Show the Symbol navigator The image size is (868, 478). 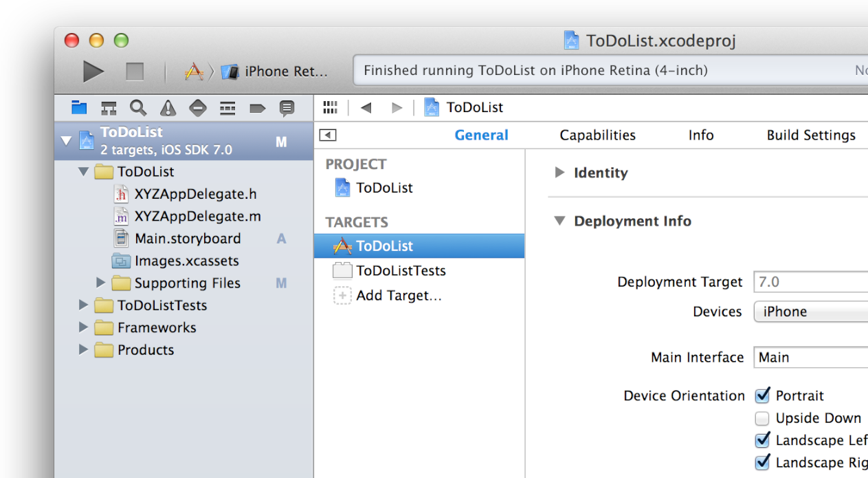point(109,108)
